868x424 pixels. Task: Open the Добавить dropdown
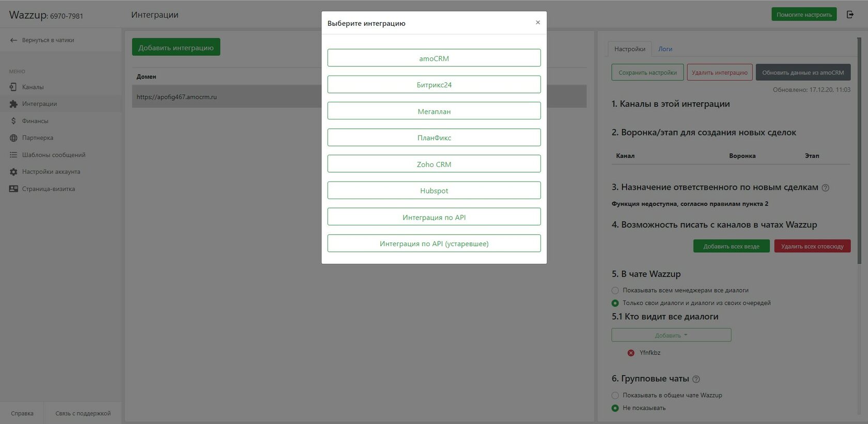click(x=671, y=335)
